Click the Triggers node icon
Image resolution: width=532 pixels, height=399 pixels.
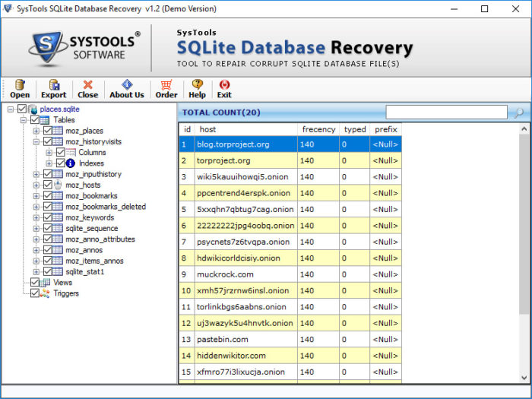(45, 293)
